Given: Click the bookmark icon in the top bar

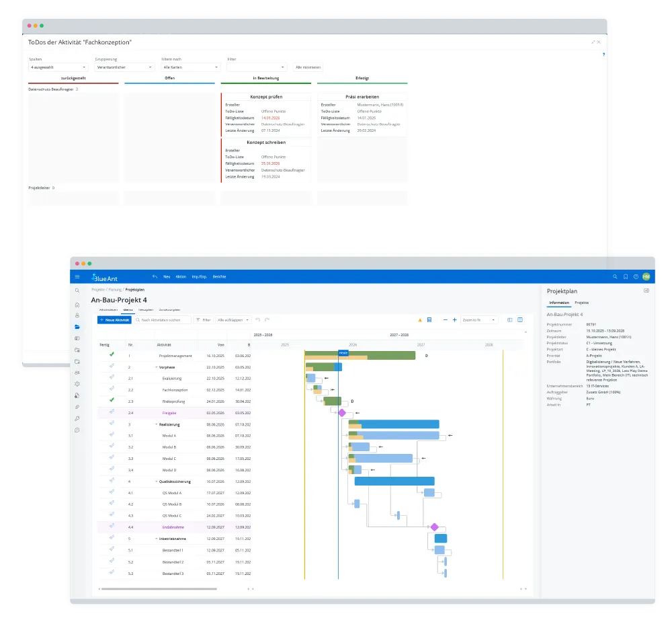Looking at the screenshot, I should coord(626,276).
